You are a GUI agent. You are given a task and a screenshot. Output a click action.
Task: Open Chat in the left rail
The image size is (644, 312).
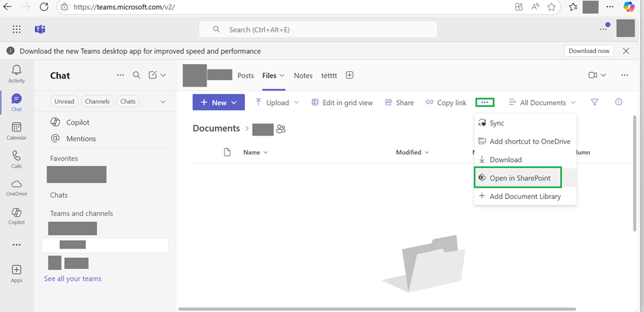(17, 102)
